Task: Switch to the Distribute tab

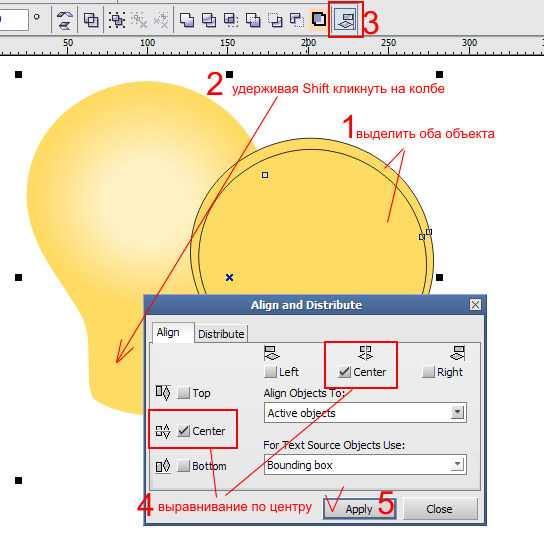Action: pyautogui.click(x=221, y=334)
